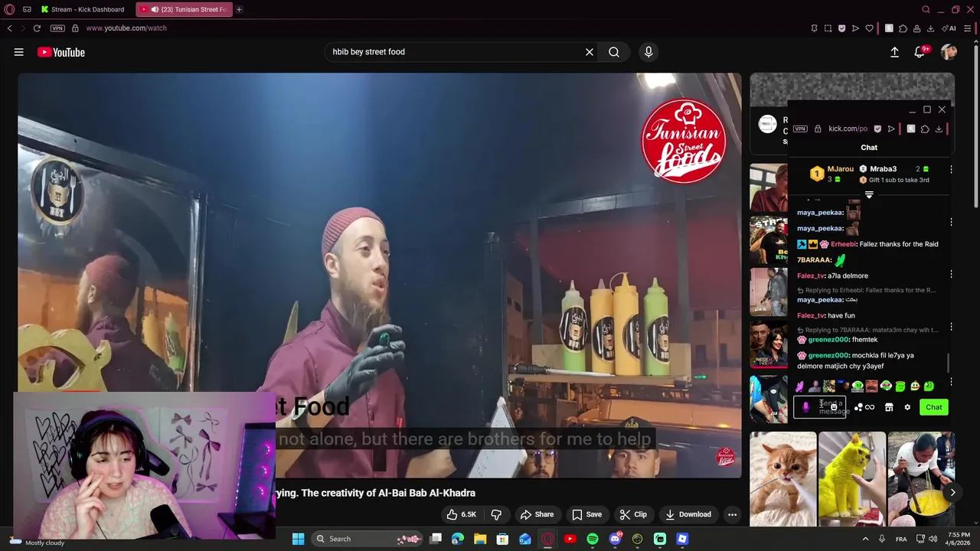Open Kick popup downloads icon

point(939,129)
